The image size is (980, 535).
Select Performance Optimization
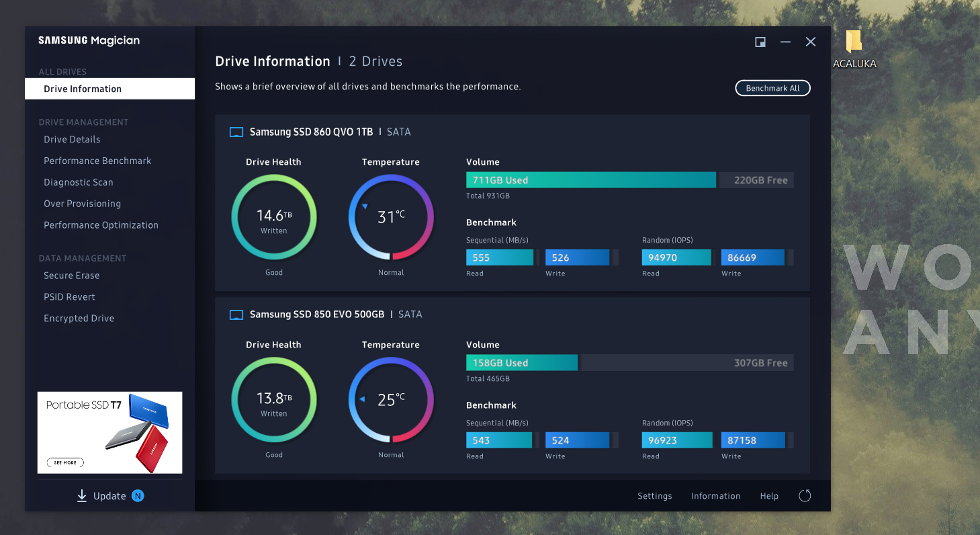(x=101, y=225)
